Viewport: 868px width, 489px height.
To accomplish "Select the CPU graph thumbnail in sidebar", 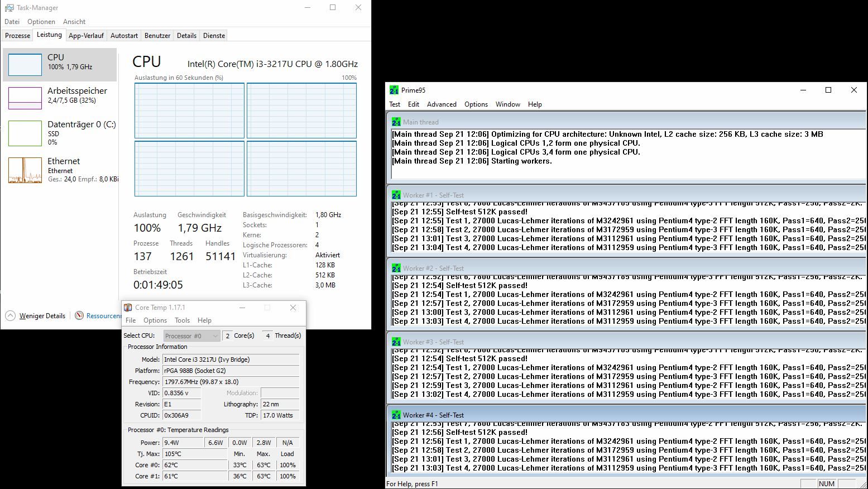I will [x=25, y=65].
